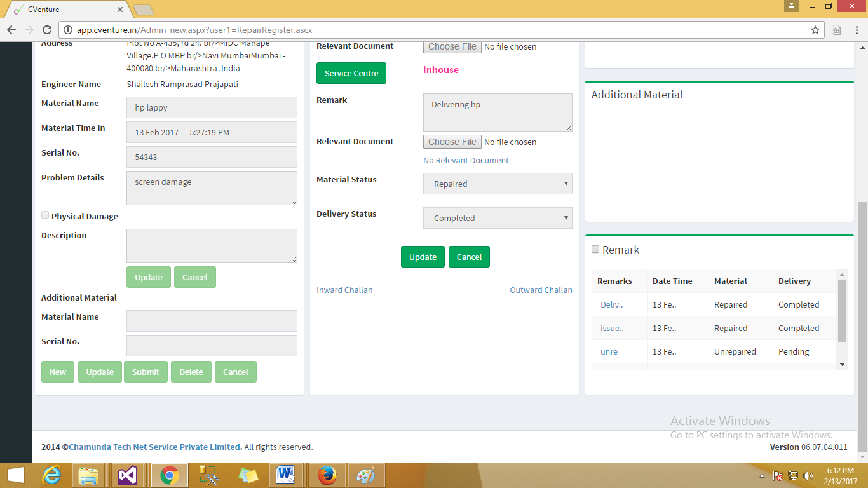The height and width of the screenshot is (488, 868).
Task: Open File Explorer from taskbar
Action: pos(88,475)
